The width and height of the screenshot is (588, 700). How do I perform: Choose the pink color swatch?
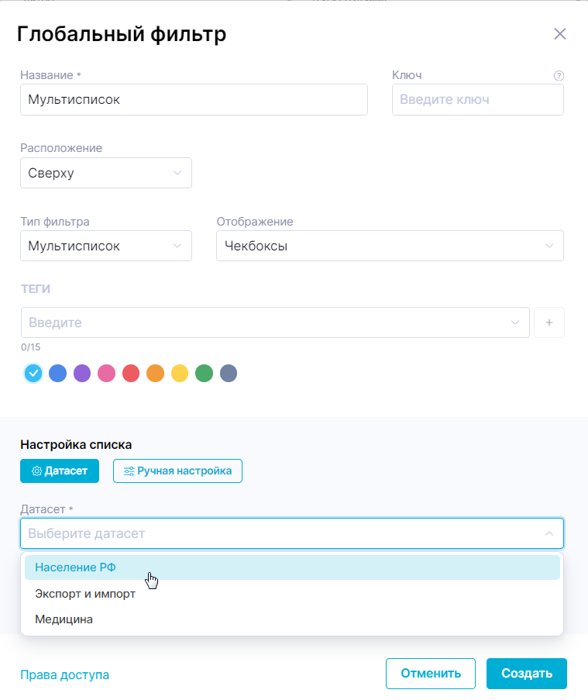click(x=106, y=374)
